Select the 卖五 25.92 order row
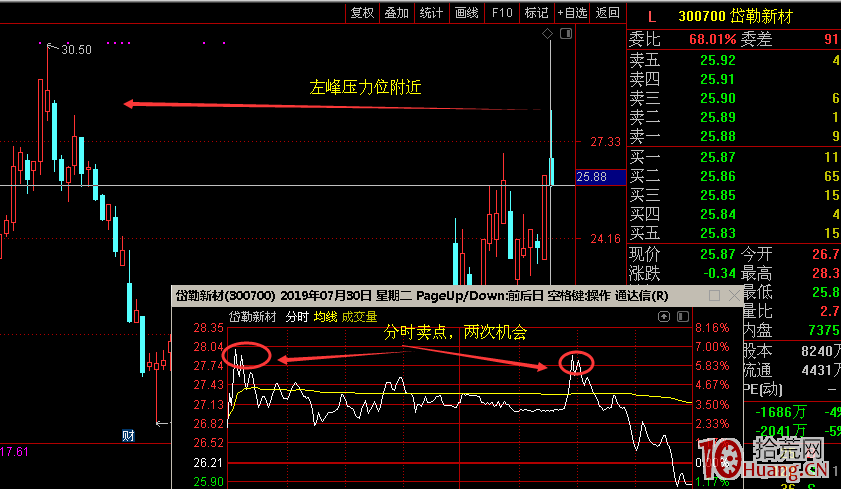Screen dimensions: 841x489 tap(734, 60)
